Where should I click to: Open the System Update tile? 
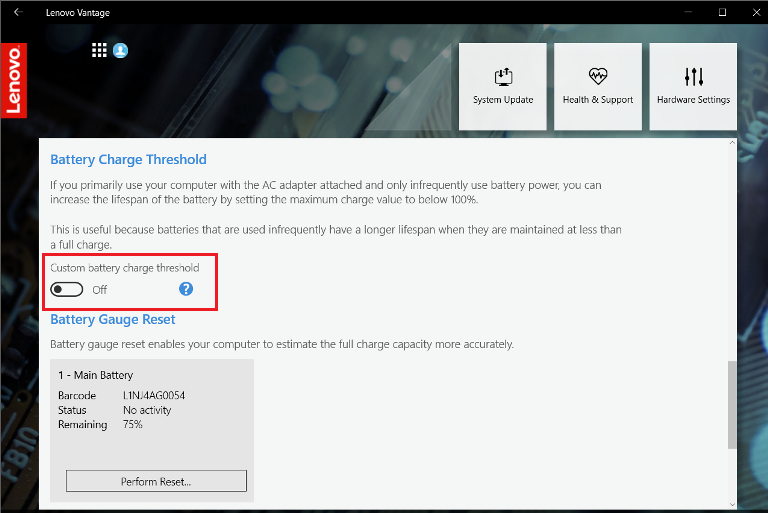pos(503,87)
